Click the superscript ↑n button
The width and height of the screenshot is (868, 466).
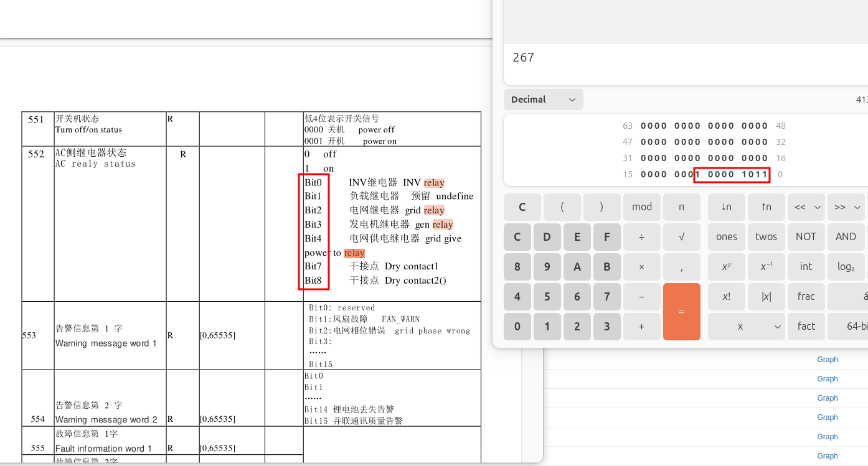[766, 207]
